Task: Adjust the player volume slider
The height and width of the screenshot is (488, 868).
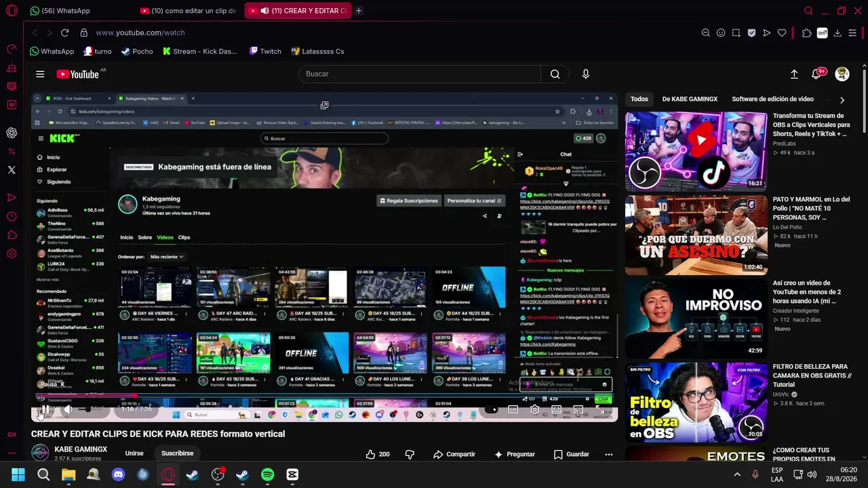Action: (88, 409)
